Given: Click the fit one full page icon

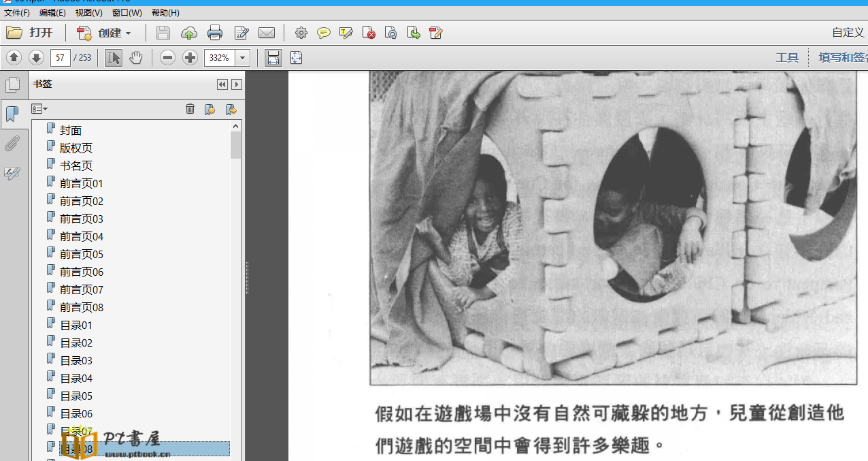Looking at the screenshot, I should coord(296,58).
